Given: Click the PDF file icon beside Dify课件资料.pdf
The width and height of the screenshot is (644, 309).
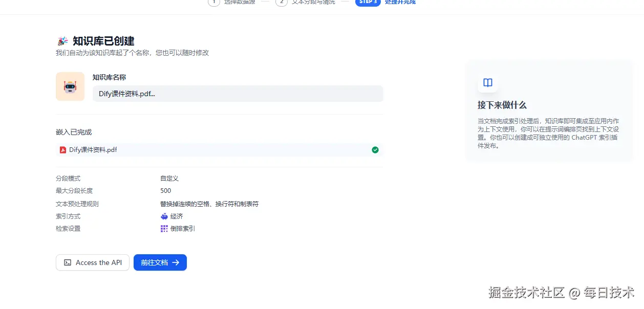Looking at the screenshot, I should click(63, 150).
